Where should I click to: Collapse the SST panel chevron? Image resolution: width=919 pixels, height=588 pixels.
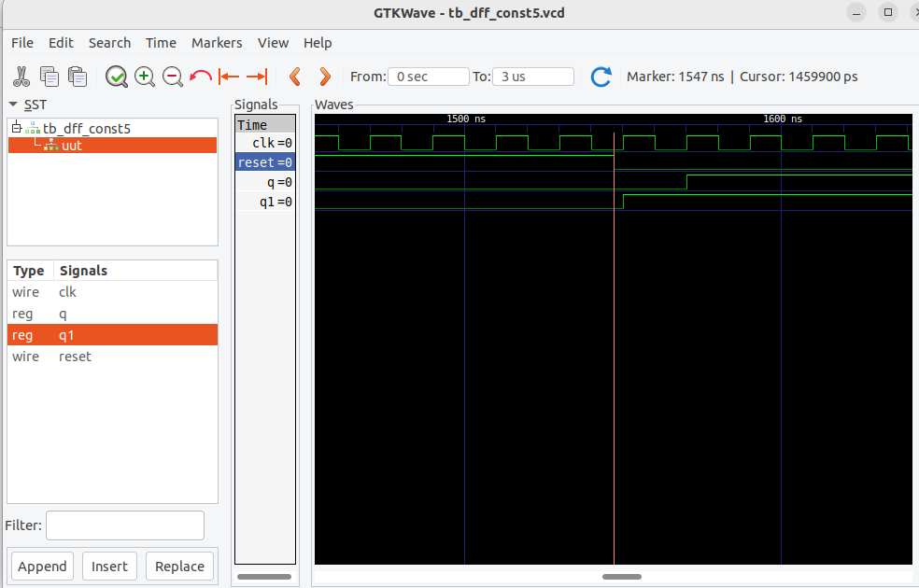[x=11, y=105]
